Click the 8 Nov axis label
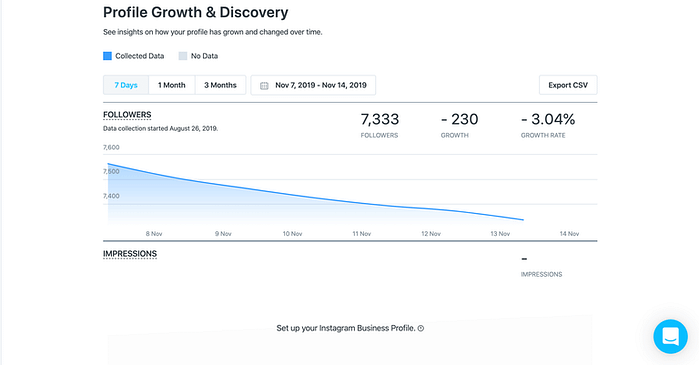This screenshot has height=365, width=699. point(154,234)
